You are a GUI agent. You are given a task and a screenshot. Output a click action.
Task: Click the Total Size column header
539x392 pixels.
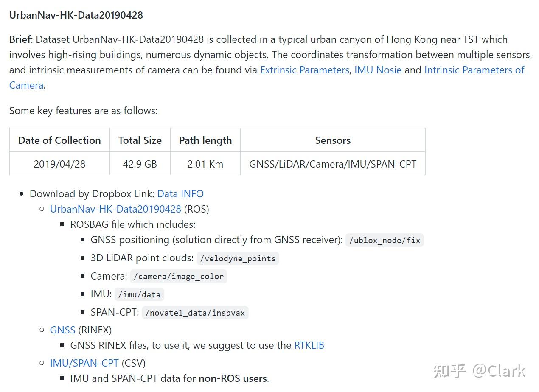[x=140, y=140]
